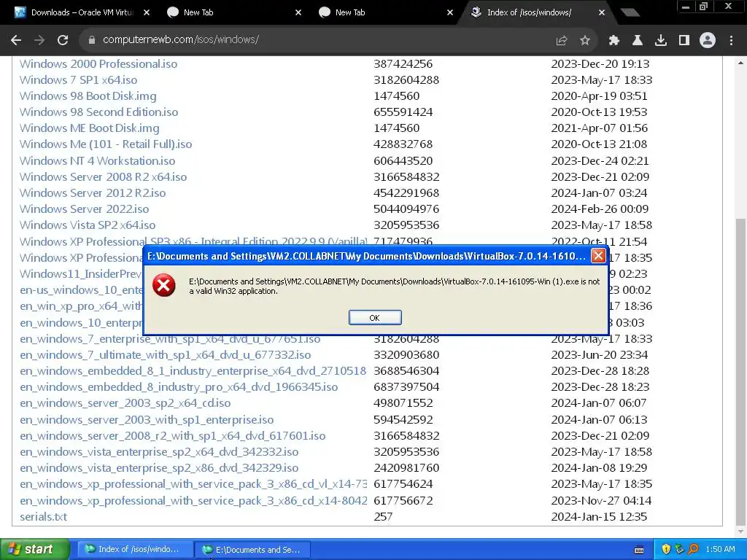Bookmark this page with the star icon
The height and width of the screenshot is (560, 747).
click(585, 41)
